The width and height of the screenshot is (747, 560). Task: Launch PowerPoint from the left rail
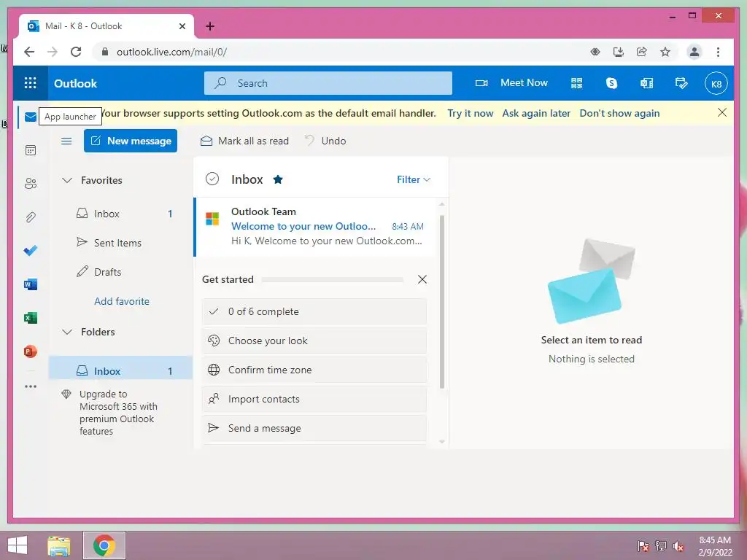click(31, 351)
